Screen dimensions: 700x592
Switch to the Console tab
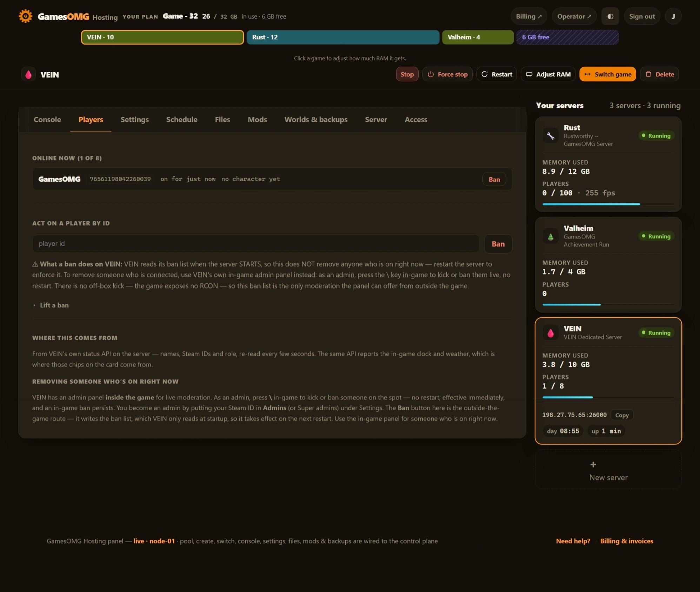tap(47, 120)
